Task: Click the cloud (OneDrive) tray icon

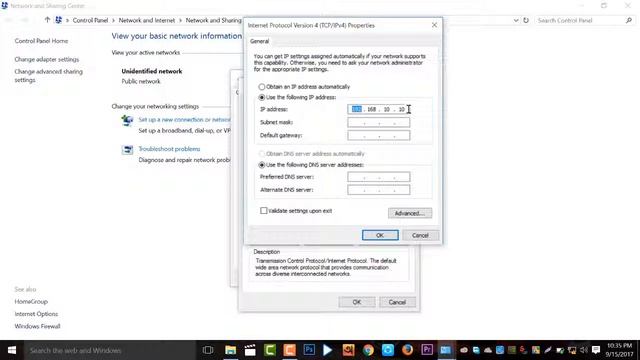Action: tap(488, 350)
